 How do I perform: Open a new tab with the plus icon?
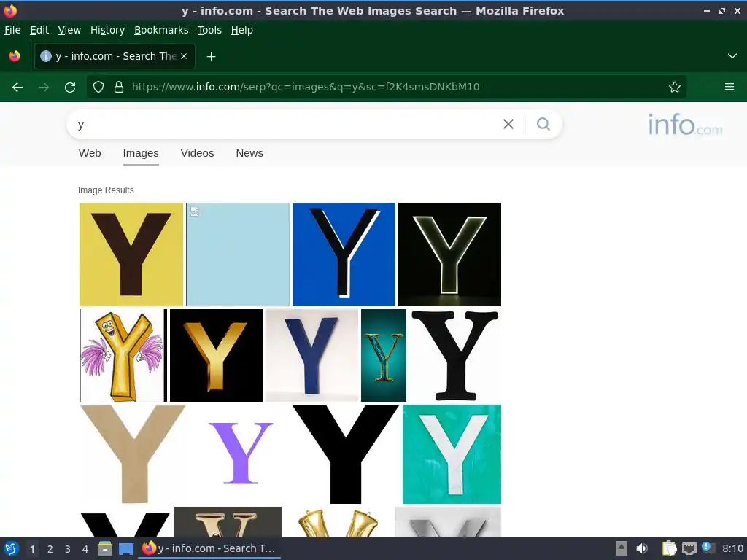211,57
